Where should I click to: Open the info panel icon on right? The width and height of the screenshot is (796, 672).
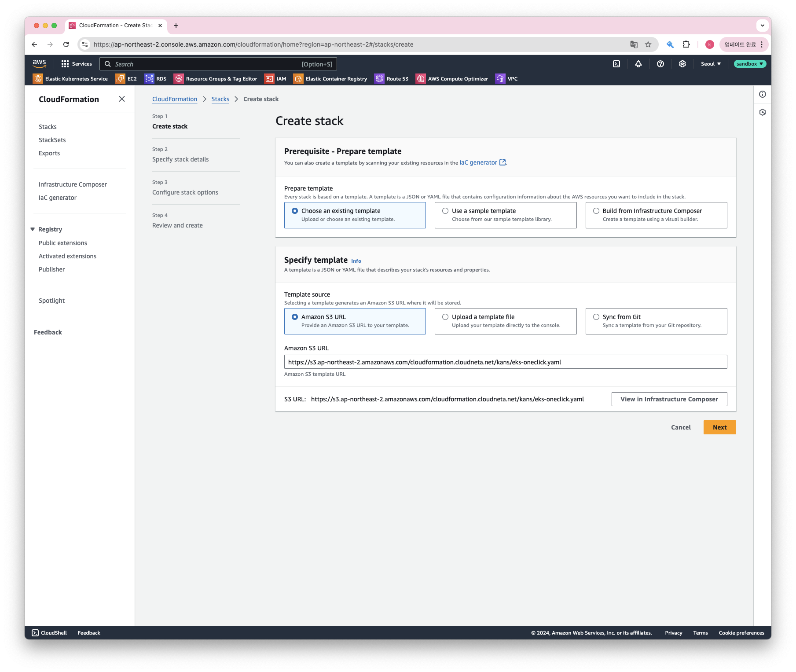pos(763,94)
